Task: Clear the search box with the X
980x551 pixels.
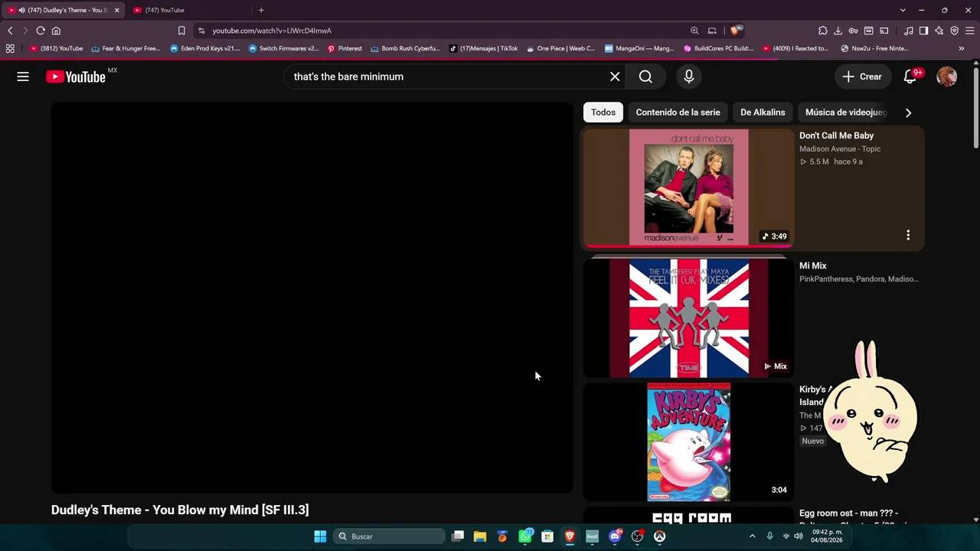Action: click(x=615, y=77)
